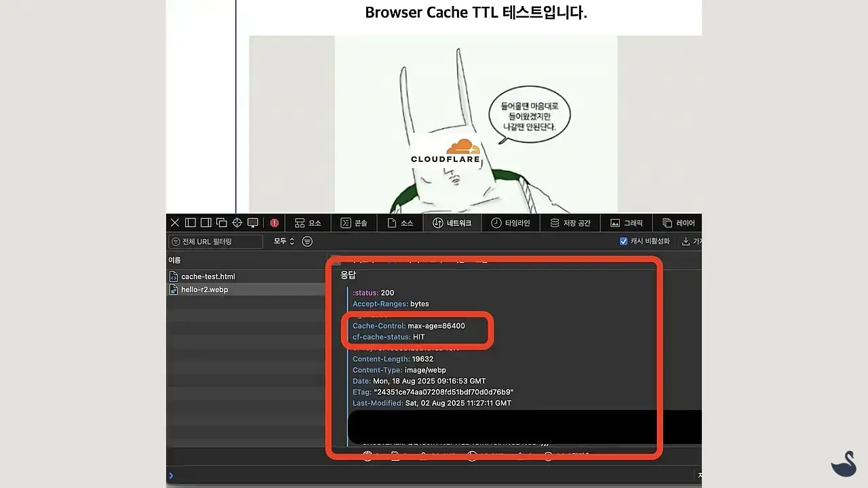Click the red error indicator icon

(x=274, y=223)
